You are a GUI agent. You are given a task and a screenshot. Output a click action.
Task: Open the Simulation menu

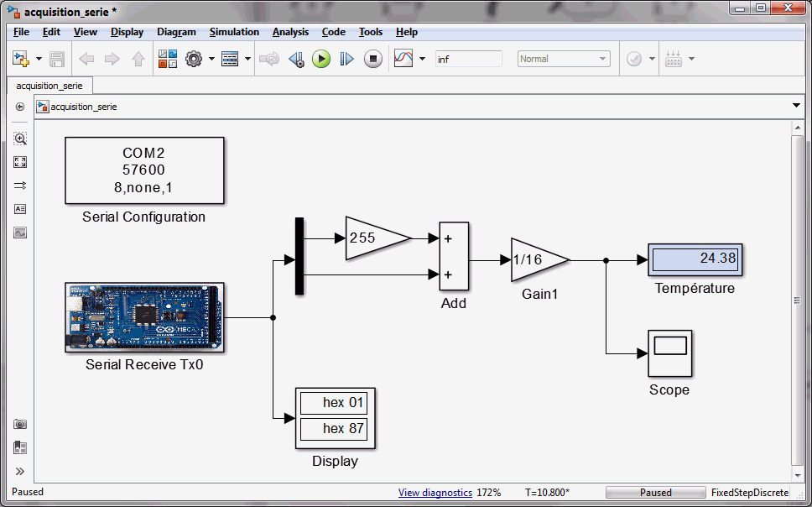pyautogui.click(x=234, y=32)
